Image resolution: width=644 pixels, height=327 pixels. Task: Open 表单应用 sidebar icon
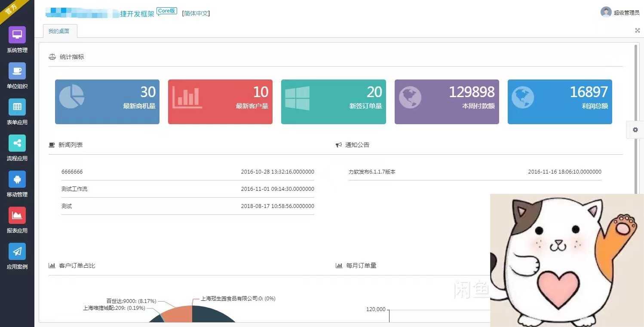(17, 107)
